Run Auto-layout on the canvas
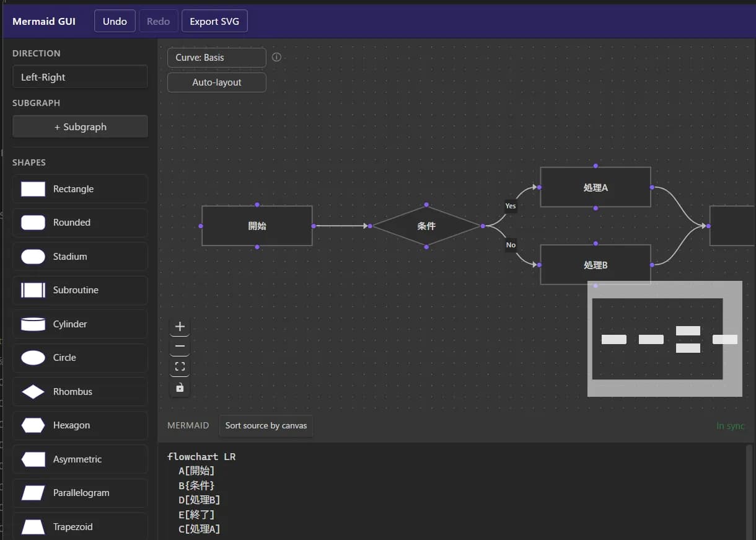The width and height of the screenshot is (756, 540). coord(217,82)
